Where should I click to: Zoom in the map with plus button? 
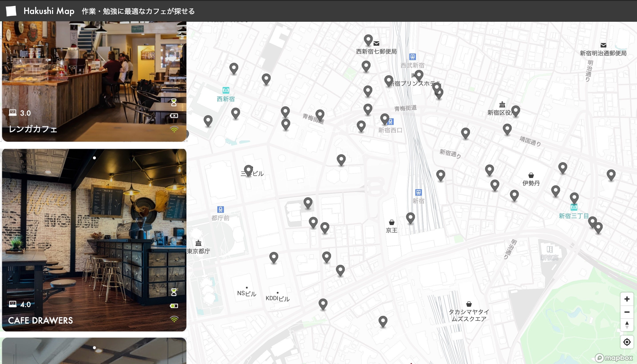pyautogui.click(x=627, y=299)
